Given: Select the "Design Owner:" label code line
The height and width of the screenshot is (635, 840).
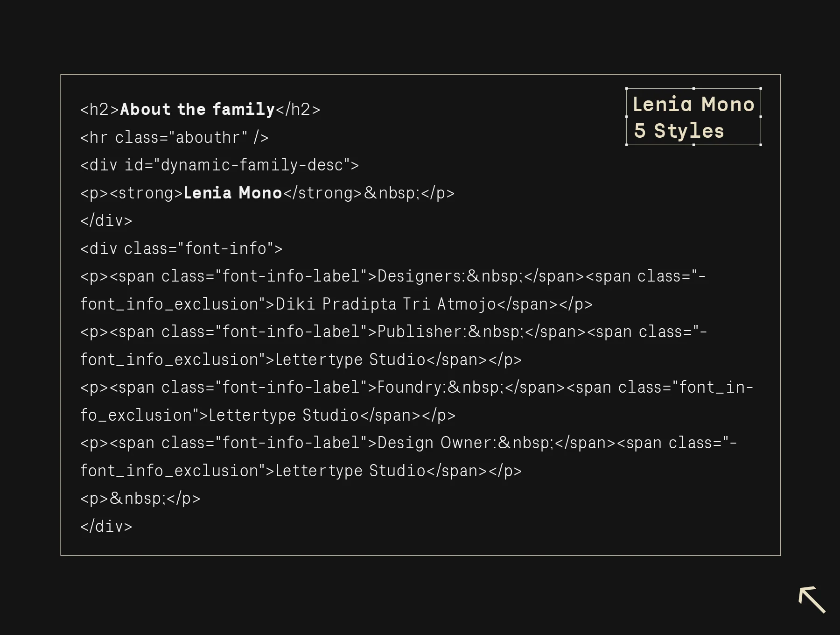Looking at the screenshot, I should point(409,443).
